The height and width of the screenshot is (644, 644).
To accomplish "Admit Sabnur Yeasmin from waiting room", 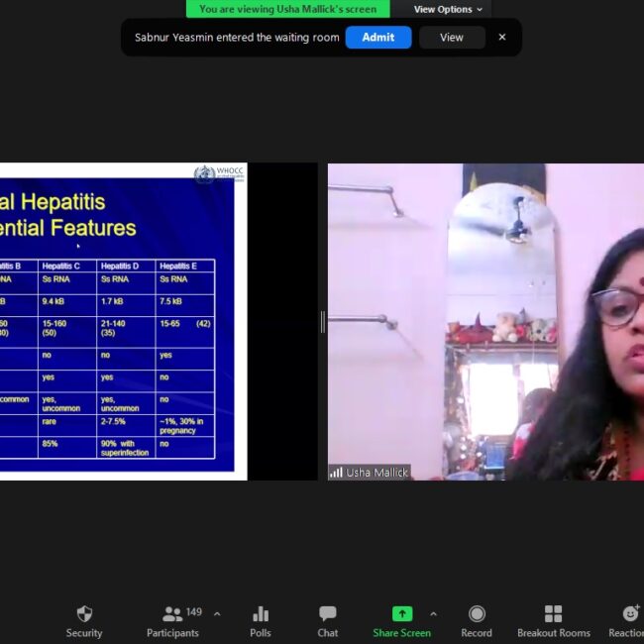I will (x=377, y=38).
